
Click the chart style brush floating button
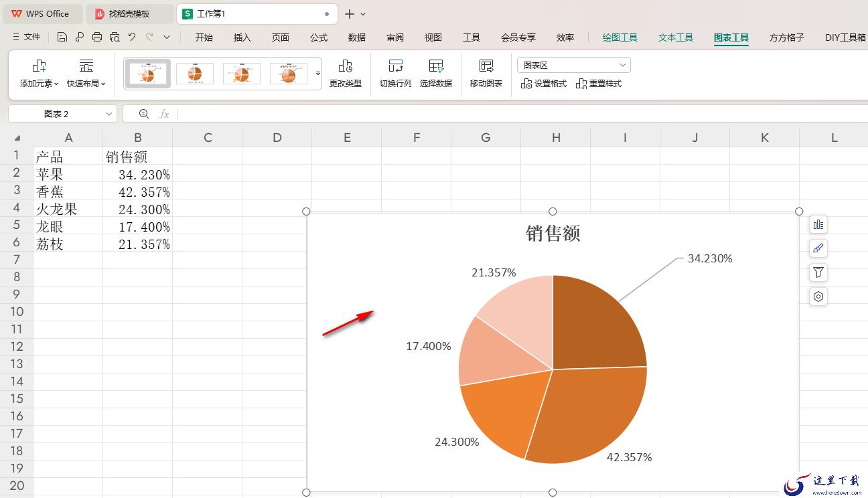pyautogui.click(x=818, y=248)
